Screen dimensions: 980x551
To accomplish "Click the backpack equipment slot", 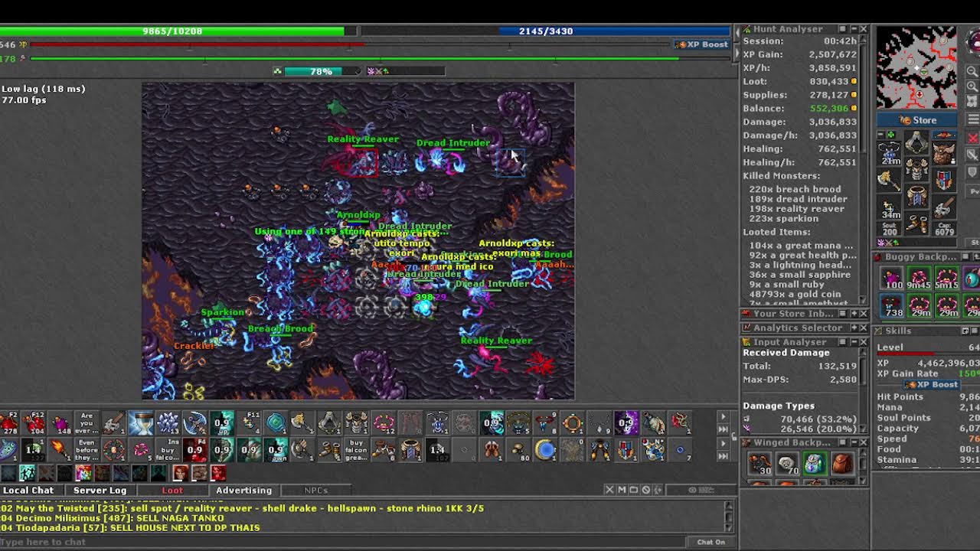I will (944, 152).
